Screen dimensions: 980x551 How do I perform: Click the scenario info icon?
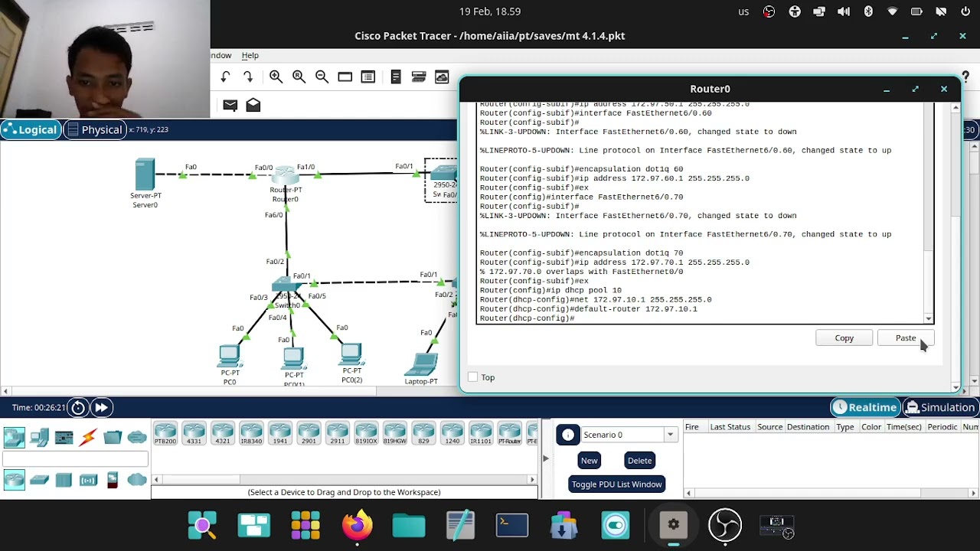(x=568, y=435)
